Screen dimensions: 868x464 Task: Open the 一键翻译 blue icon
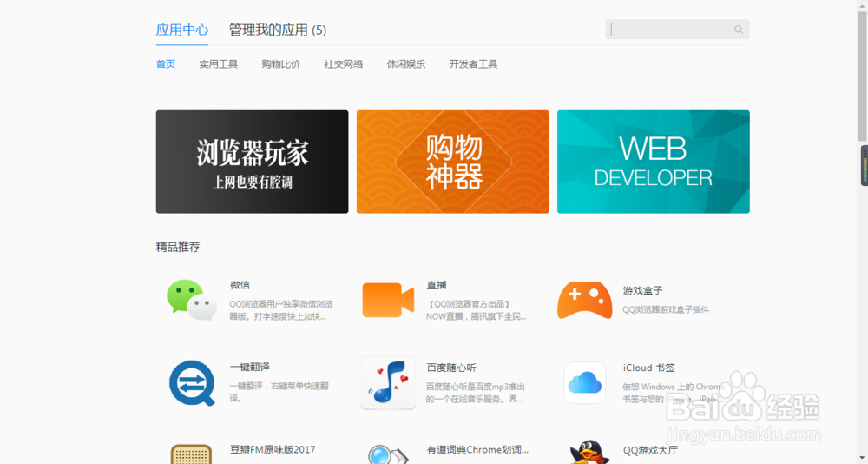tap(192, 382)
